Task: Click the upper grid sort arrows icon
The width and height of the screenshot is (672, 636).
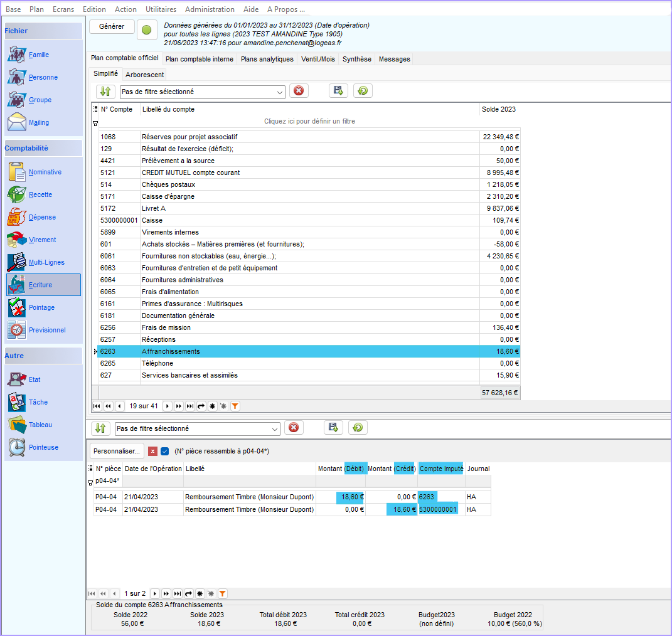Action: 105,92
